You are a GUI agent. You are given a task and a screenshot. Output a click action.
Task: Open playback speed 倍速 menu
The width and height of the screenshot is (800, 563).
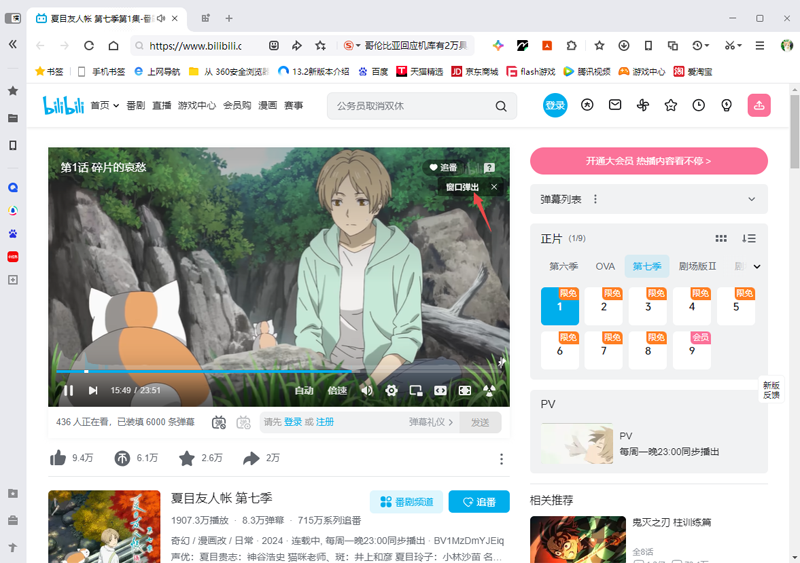tap(337, 390)
